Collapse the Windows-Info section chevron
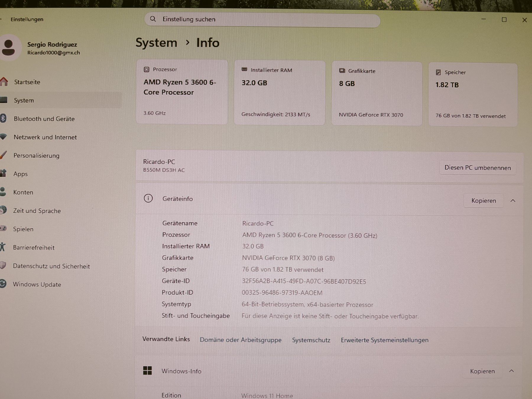The width and height of the screenshot is (532, 399). pos(512,371)
